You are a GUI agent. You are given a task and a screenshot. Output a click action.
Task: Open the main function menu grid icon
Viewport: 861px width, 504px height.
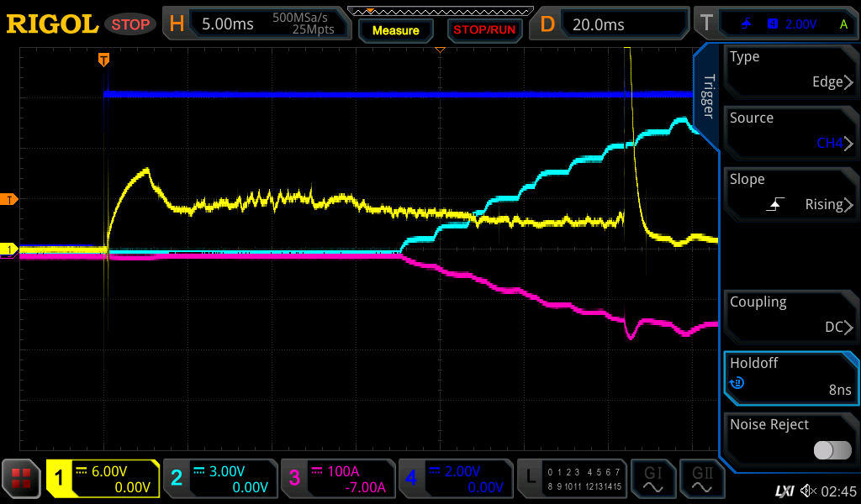[21, 479]
